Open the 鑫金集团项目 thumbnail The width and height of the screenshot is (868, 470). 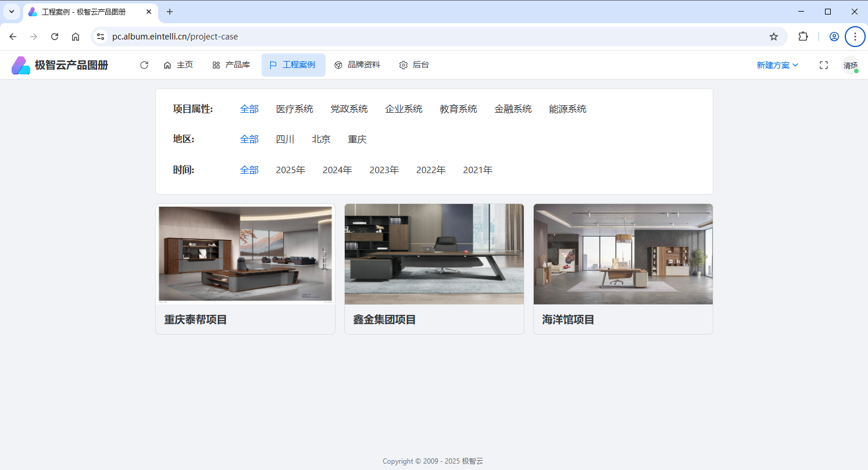pos(434,254)
